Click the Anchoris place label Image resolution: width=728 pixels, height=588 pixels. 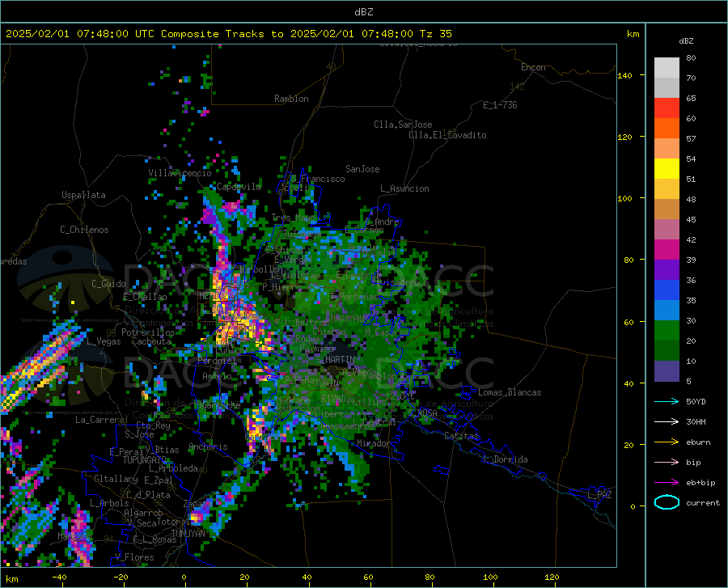208,446
